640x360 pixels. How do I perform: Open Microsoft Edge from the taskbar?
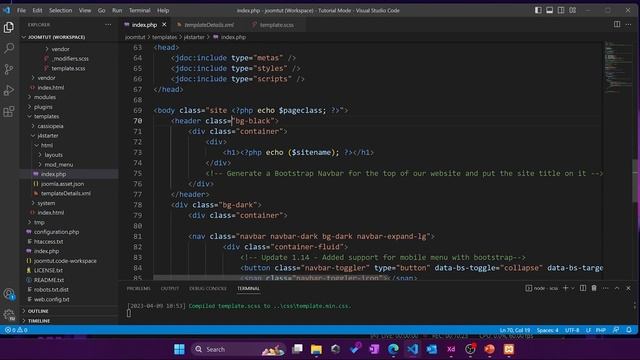pyautogui.click(x=393, y=349)
